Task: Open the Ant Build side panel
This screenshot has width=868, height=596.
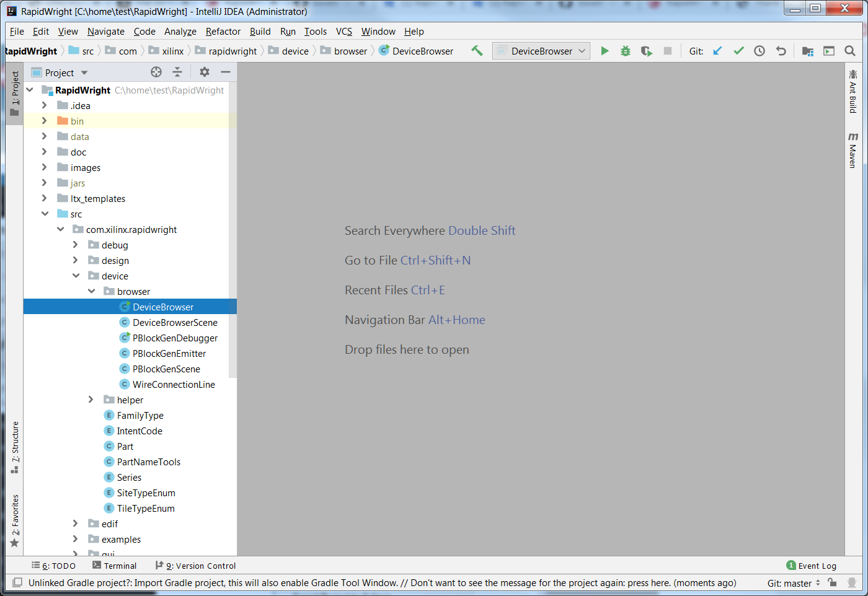Action: 853,91
